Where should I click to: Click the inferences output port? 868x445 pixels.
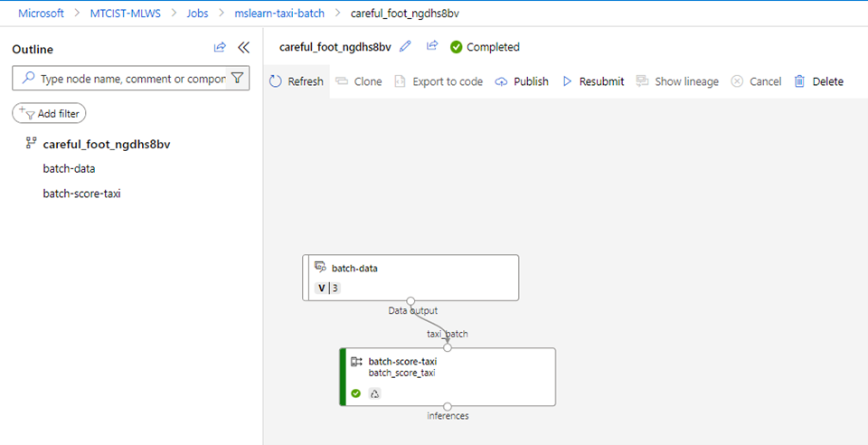tap(448, 407)
